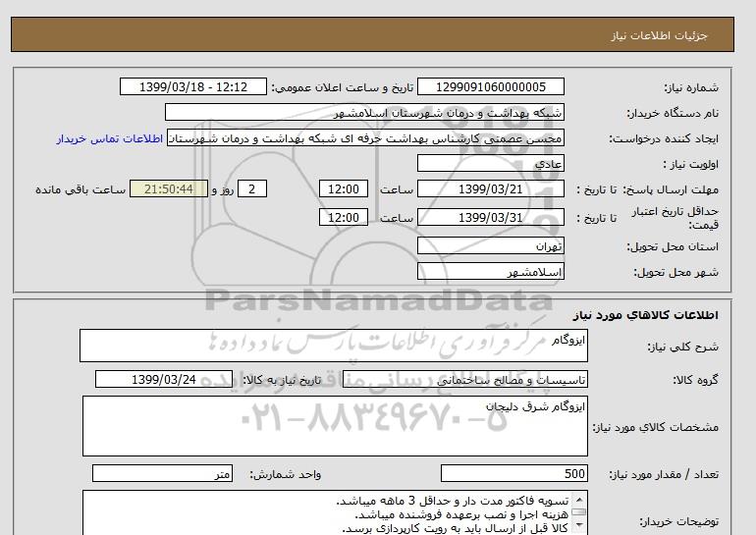Click the label توضیحات خریدار
This screenshot has height=535, width=756.
click(x=678, y=521)
